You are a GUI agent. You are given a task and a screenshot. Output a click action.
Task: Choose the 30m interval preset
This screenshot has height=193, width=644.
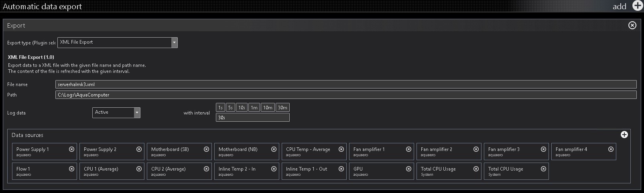click(x=282, y=108)
